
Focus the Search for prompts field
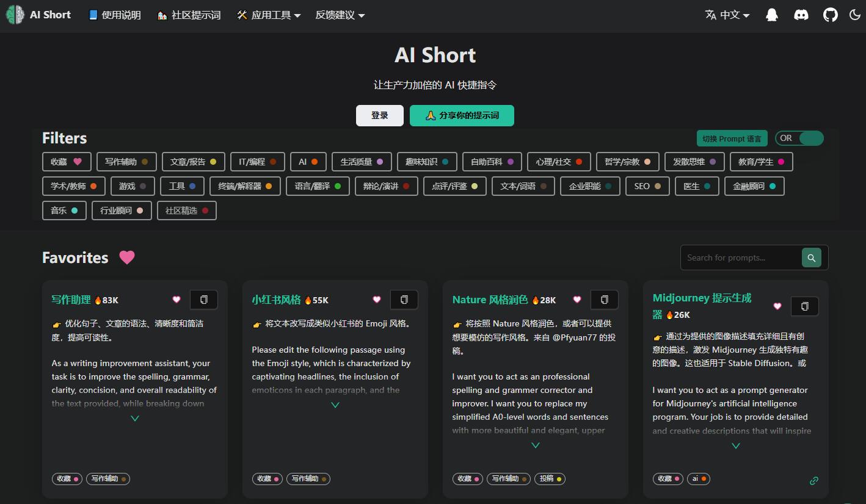click(x=741, y=257)
